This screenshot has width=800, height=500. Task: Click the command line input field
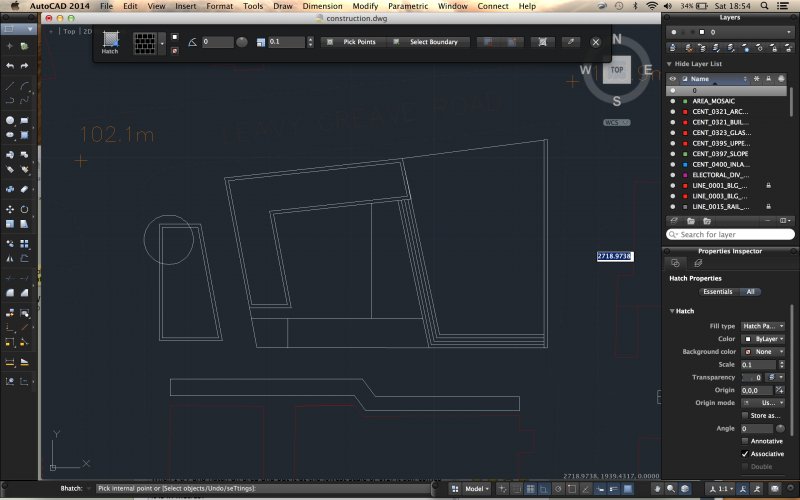point(262,488)
